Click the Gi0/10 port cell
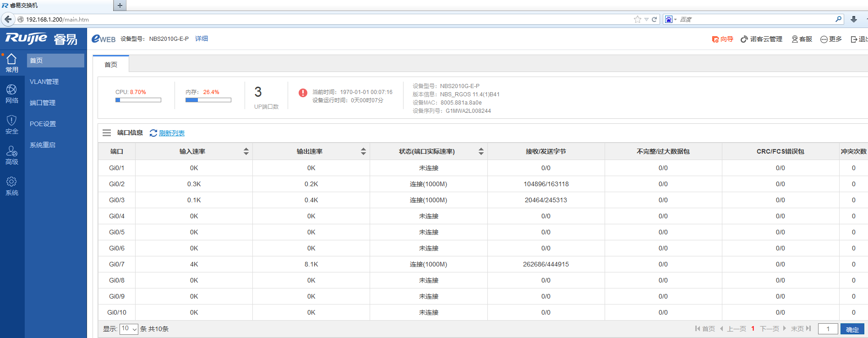The width and height of the screenshot is (868, 338). pyautogui.click(x=117, y=312)
